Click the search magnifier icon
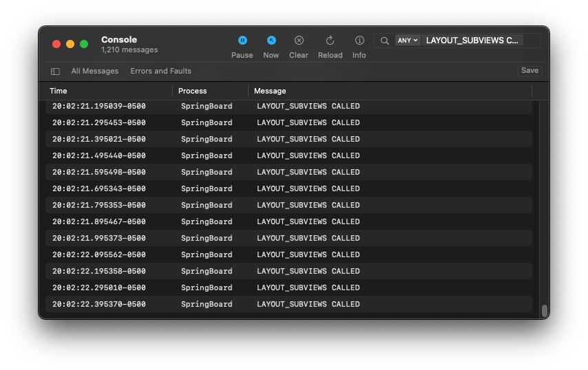The width and height of the screenshot is (588, 370). point(384,41)
